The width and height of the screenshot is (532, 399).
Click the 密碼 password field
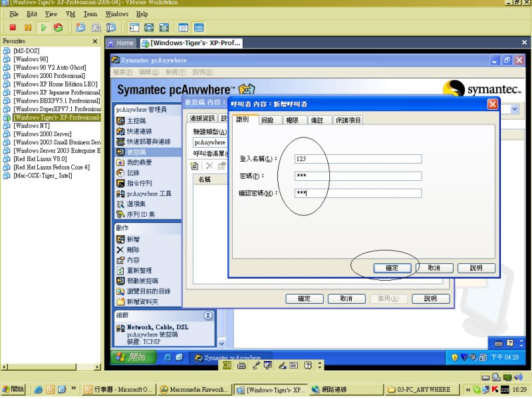358,176
